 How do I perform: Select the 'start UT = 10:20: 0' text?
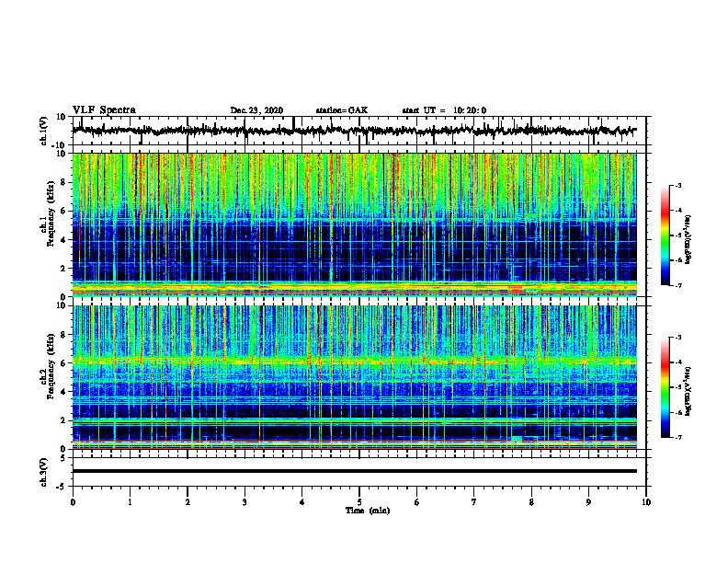click(444, 110)
